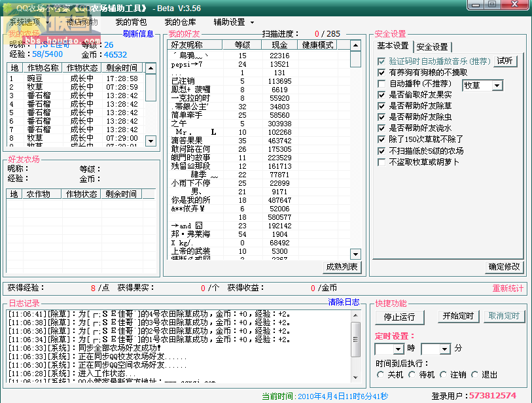Select friend row 滴答果果
Image resolution: width=532 pixels, height=403 pixels.
[258, 141]
